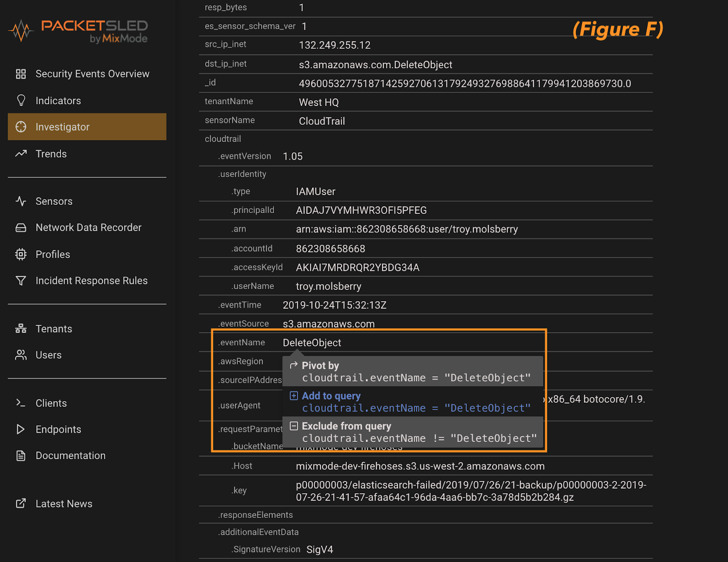Click the Exclude from query minus icon
This screenshot has width=728, height=562.
pos(294,426)
